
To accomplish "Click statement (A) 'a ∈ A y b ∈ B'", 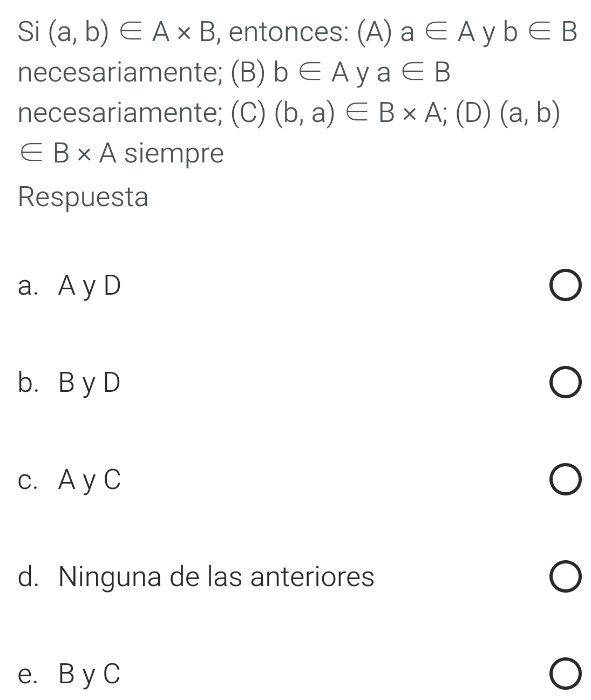I will pyautogui.click(x=488, y=32).
